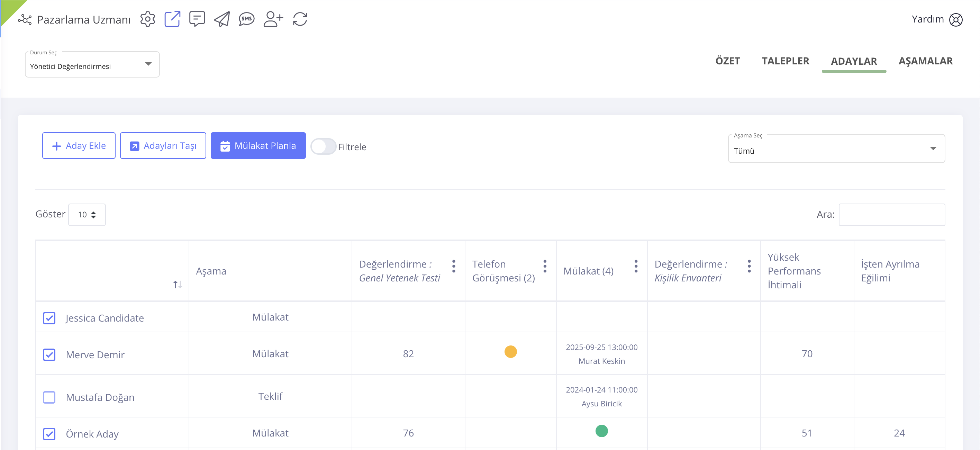The height and width of the screenshot is (450, 980).
Task: Open three-dot menu for Telefon Görüşmesi column
Action: [x=545, y=266]
